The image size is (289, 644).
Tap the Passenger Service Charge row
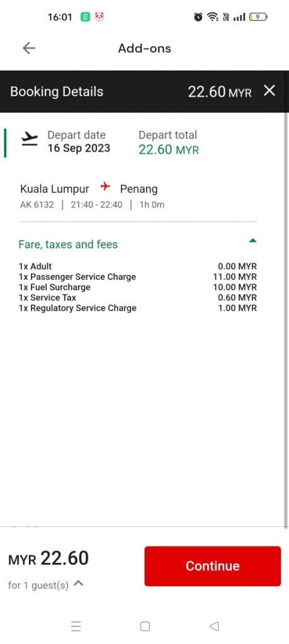(138, 277)
